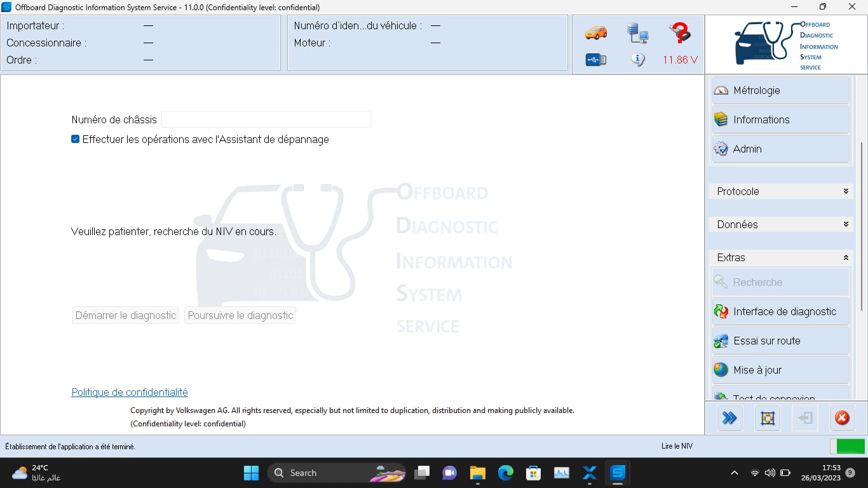The image size is (868, 488).
Task: Uncheck the Assistant de dépannage checkbox
Action: (x=76, y=139)
